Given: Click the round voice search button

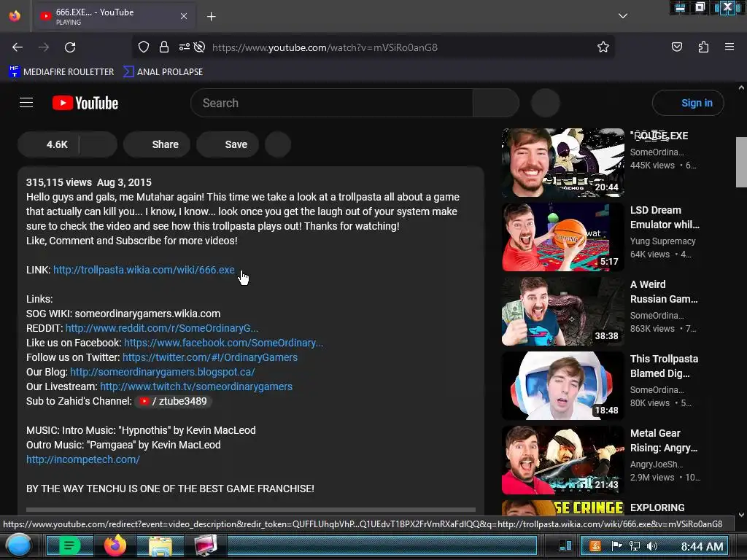Looking at the screenshot, I should [546, 103].
